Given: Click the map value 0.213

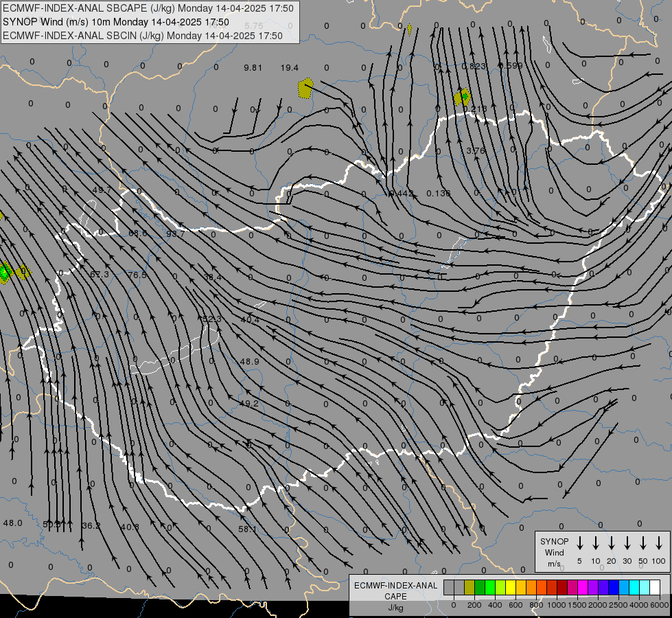Looking at the screenshot, I should coord(475,108).
